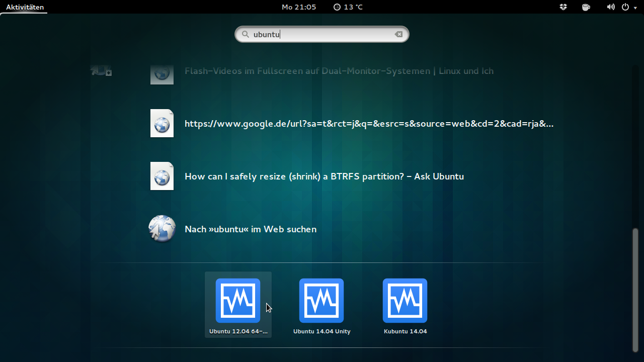Open the Dropbox tray icon
Image resolution: width=644 pixels, height=362 pixels.
pyautogui.click(x=563, y=7)
